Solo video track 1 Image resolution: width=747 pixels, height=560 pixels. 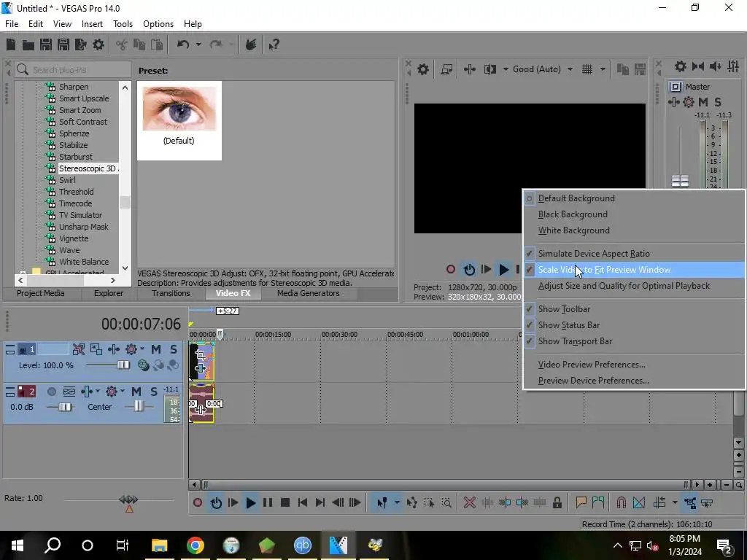(174, 349)
